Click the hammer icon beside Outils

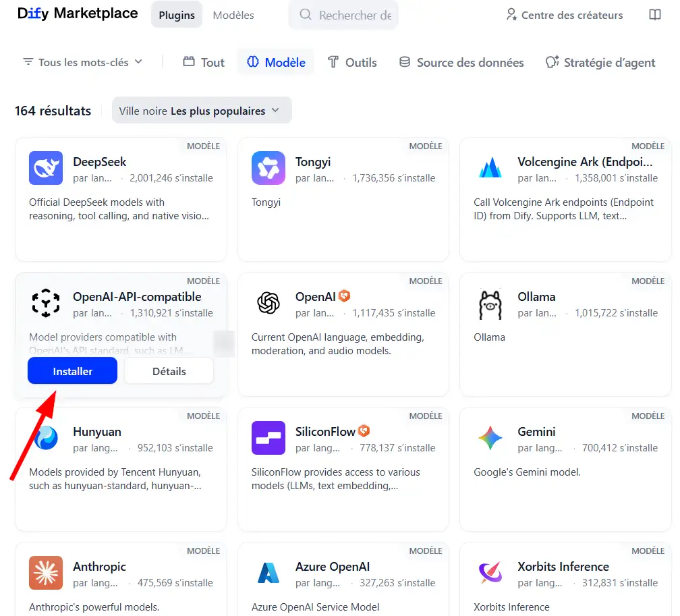[333, 62]
